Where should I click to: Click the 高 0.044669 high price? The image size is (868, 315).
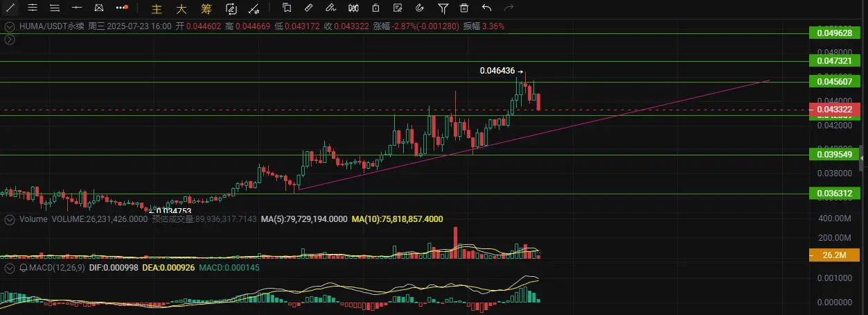[x=249, y=26]
